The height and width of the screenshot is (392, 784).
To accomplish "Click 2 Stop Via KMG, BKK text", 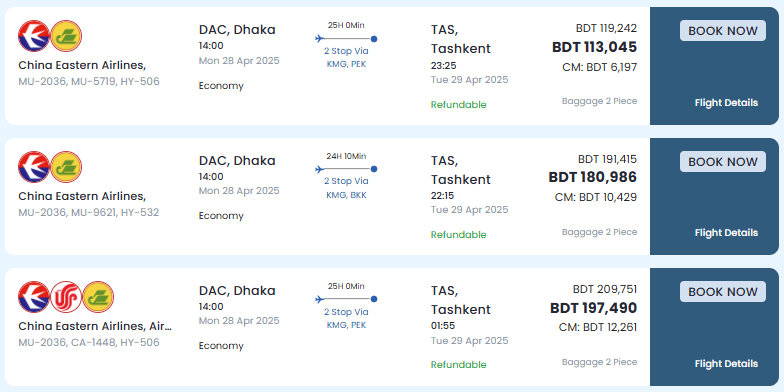I will point(346,188).
